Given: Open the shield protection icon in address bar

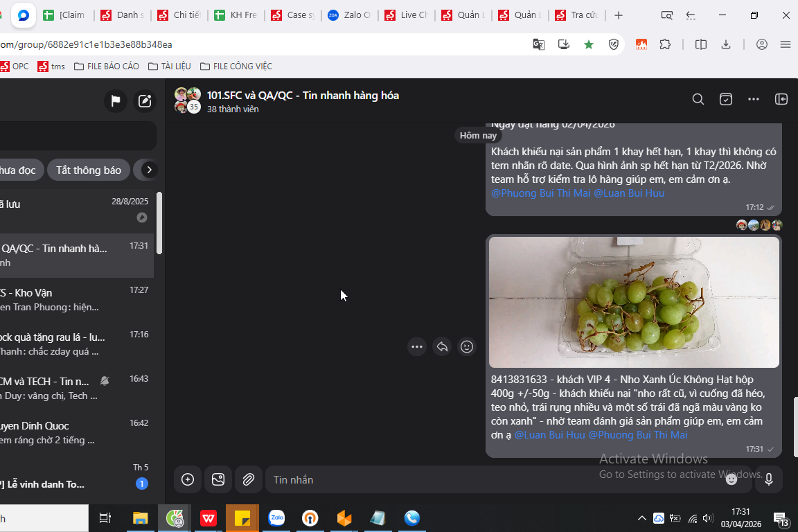Looking at the screenshot, I should (x=614, y=45).
